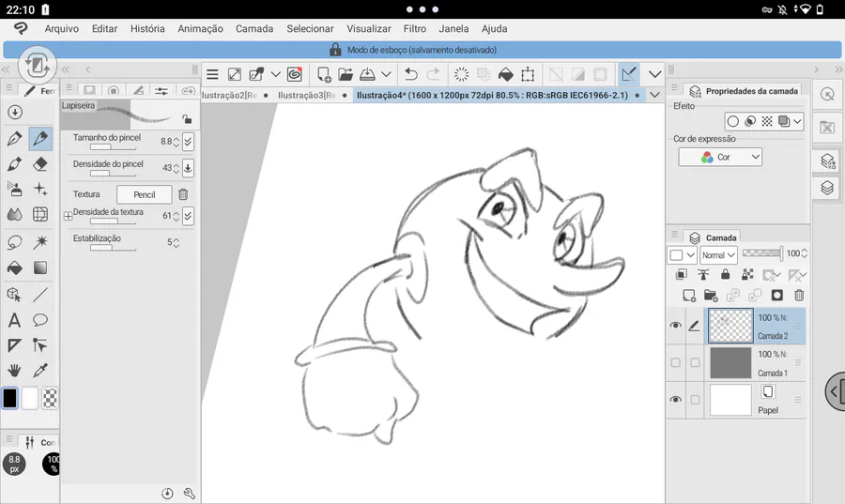The image size is (845, 504).
Task: Select the white sub color swatch
Action: pos(30,399)
